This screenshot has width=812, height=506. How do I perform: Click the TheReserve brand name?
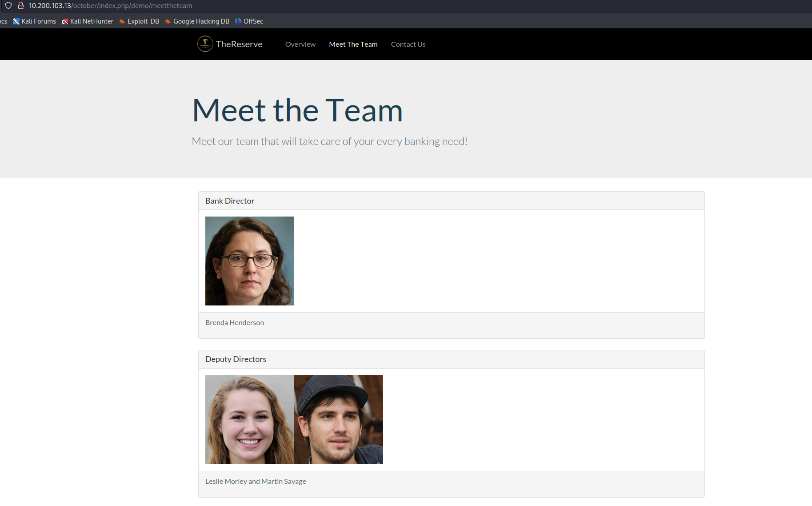[x=239, y=44]
